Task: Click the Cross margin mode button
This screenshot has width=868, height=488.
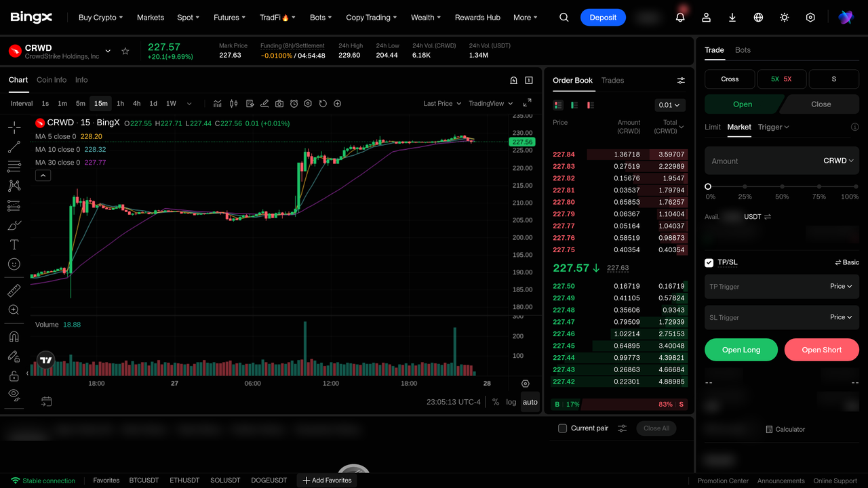Action: click(730, 79)
